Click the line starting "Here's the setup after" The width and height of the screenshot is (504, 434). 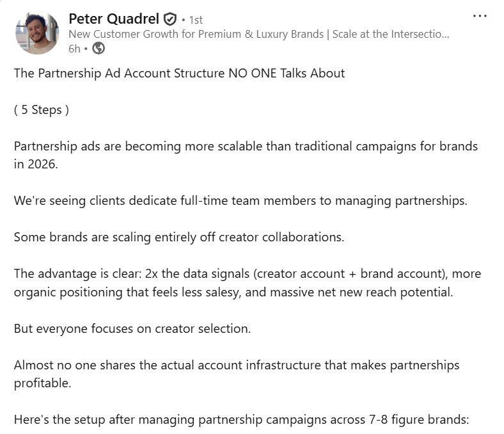(242, 420)
